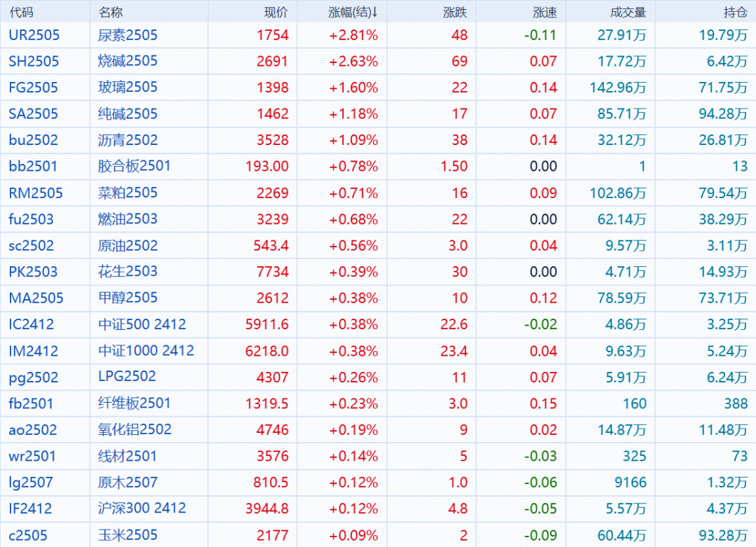Open 烧碱2505 contract name

127,61
